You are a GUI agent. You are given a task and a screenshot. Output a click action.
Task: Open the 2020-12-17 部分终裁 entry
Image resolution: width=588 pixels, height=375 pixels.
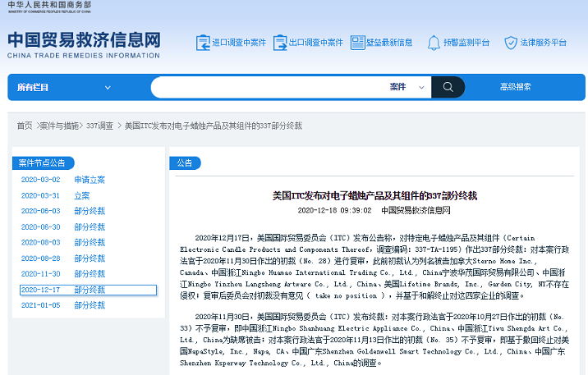pos(88,290)
